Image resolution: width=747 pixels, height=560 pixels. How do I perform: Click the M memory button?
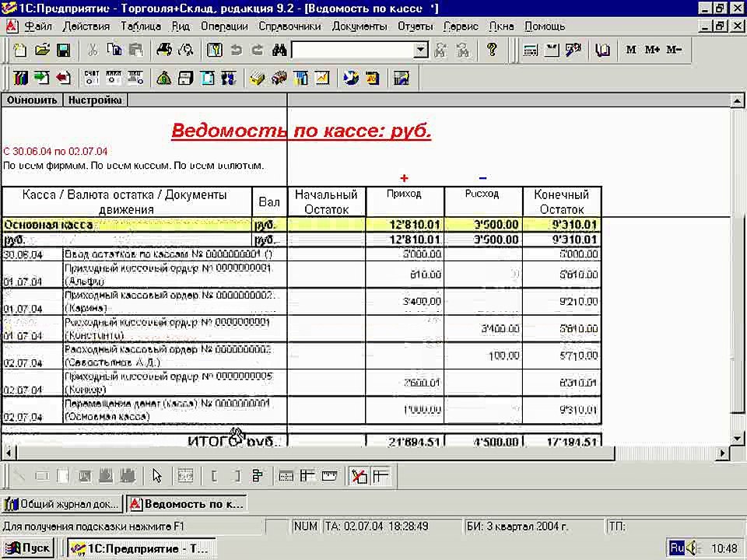tap(631, 50)
